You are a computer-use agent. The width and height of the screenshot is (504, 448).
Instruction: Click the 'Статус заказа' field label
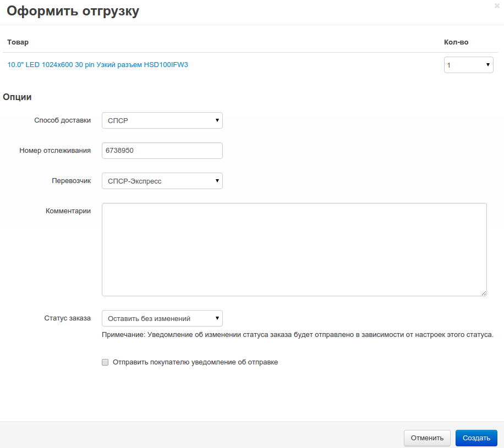67,318
